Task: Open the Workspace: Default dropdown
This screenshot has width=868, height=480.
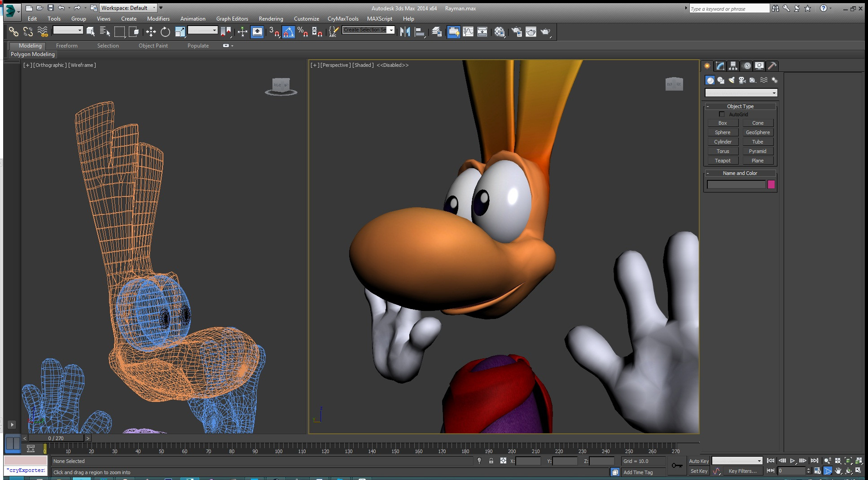Action: 128,8
